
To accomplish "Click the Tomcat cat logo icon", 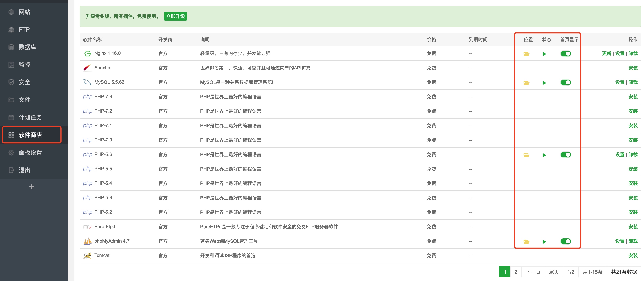I will [x=88, y=255].
